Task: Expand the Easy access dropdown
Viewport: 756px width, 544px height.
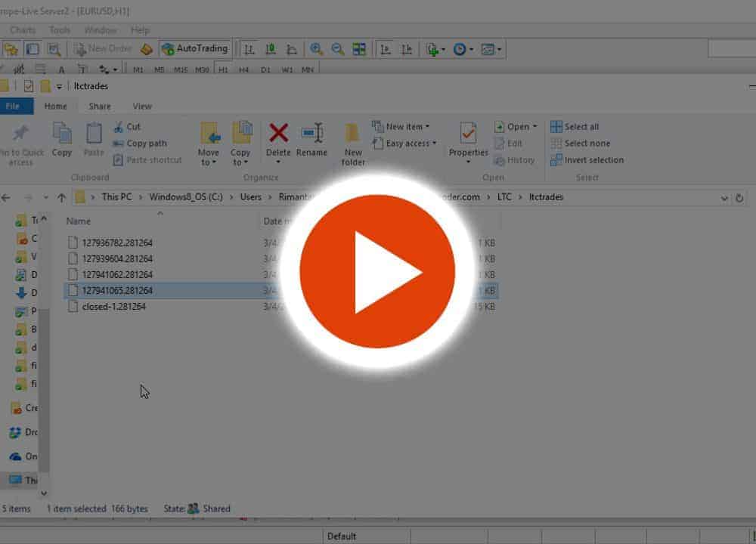Action: coord(404,143)
